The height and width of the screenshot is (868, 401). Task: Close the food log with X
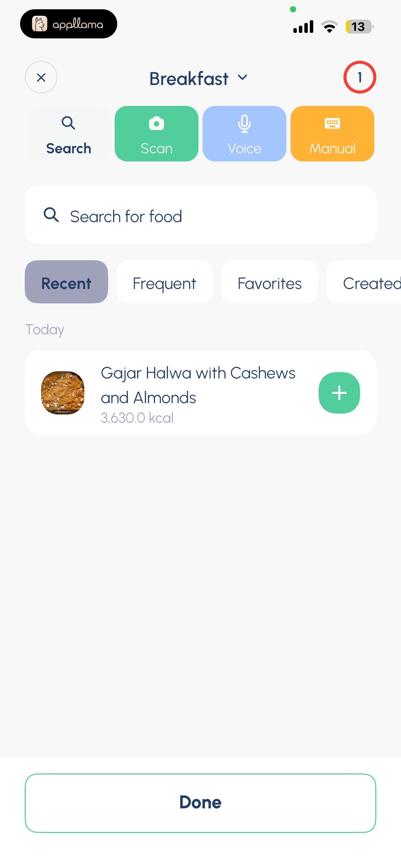pos(41,77)
